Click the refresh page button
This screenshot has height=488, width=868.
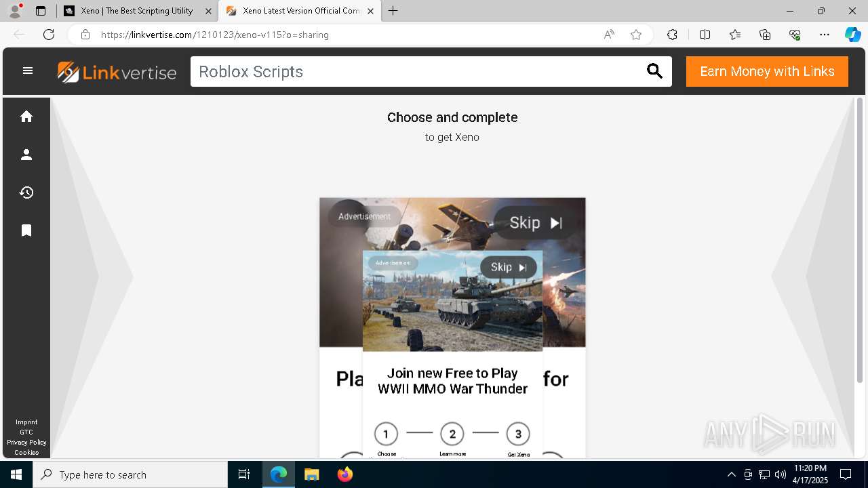[x=49, y=35]
